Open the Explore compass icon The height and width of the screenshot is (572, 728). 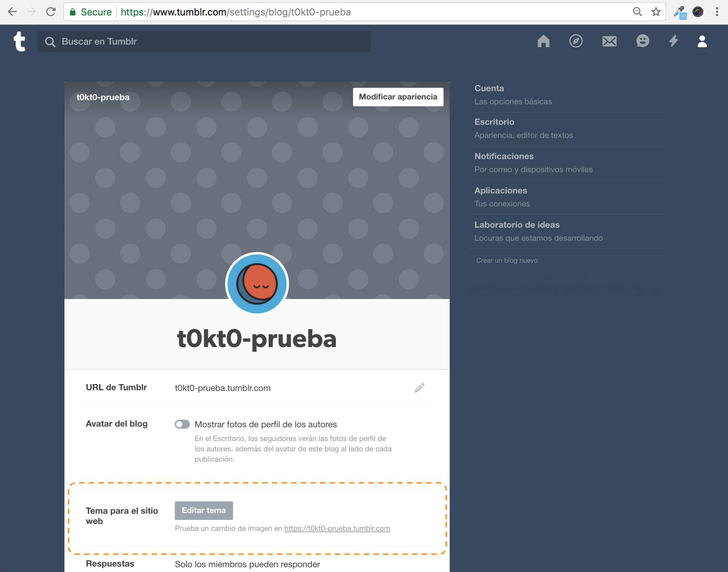pos(576,41)
